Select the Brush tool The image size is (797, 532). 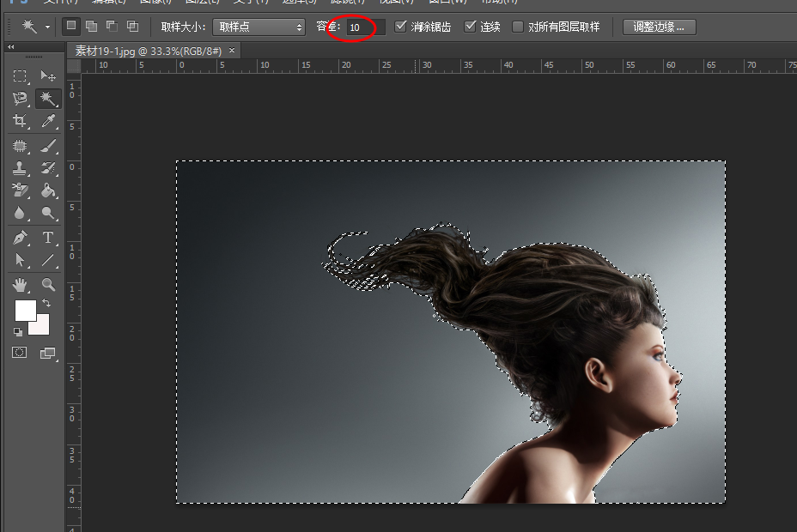pos(48,146)
